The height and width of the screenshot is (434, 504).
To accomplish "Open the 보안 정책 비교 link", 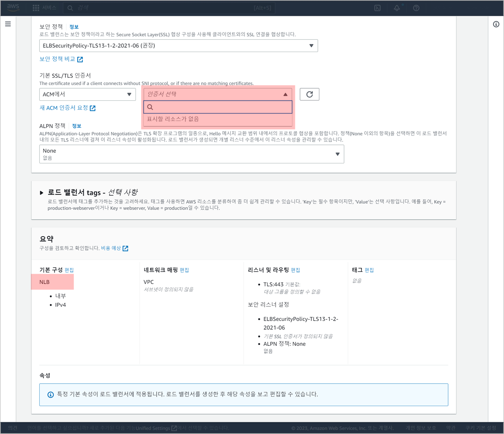I will (x=61, y=59).
